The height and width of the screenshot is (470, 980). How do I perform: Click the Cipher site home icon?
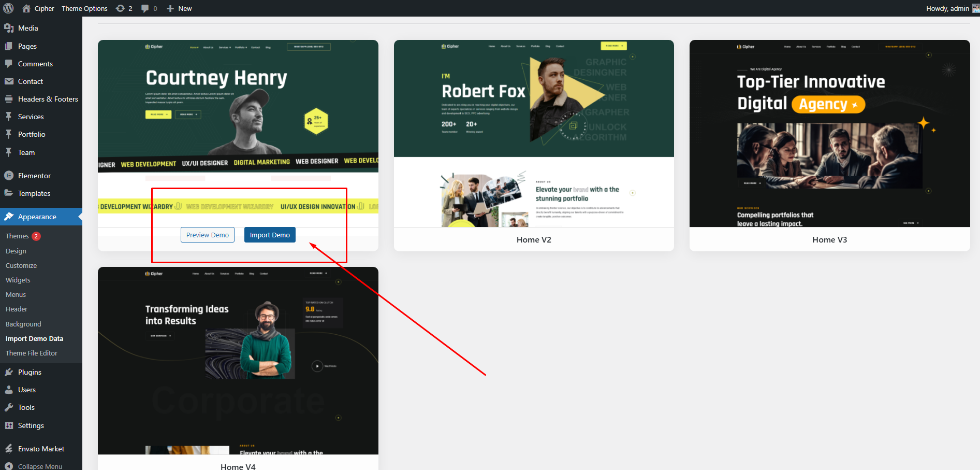pos(26,8)
